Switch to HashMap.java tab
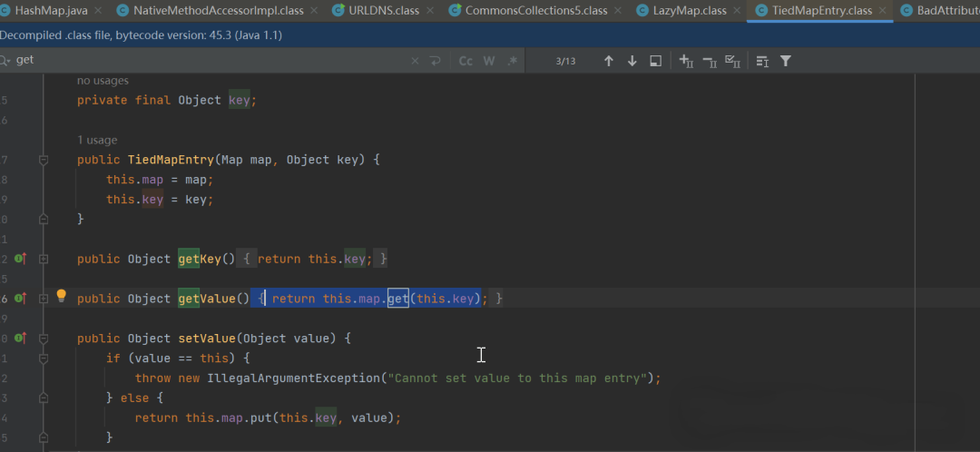 (x=51, y=11)
